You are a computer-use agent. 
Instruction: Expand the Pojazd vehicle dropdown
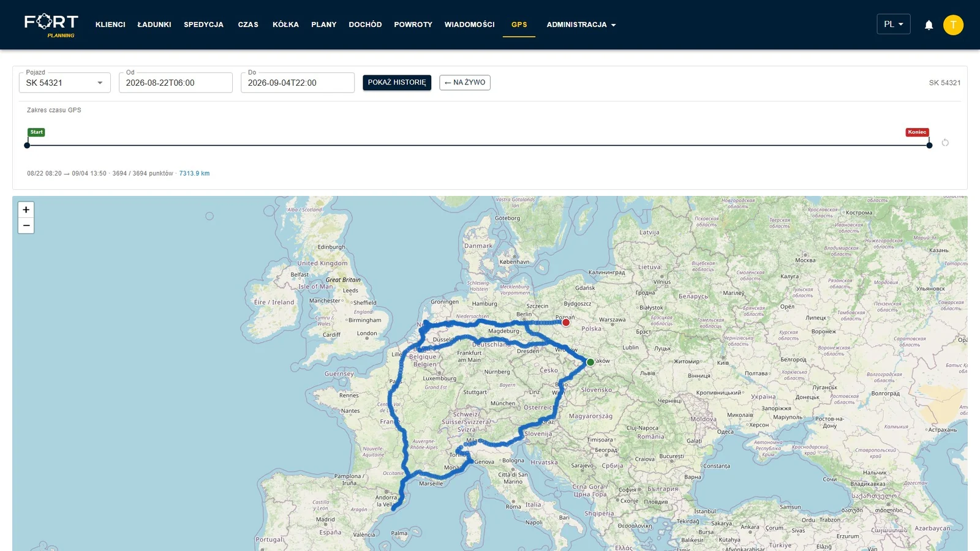[65, 83]
